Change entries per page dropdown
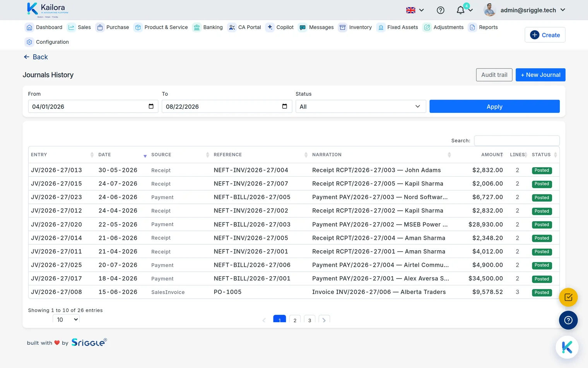Screen dimensions: 588x368 [66, 320]
